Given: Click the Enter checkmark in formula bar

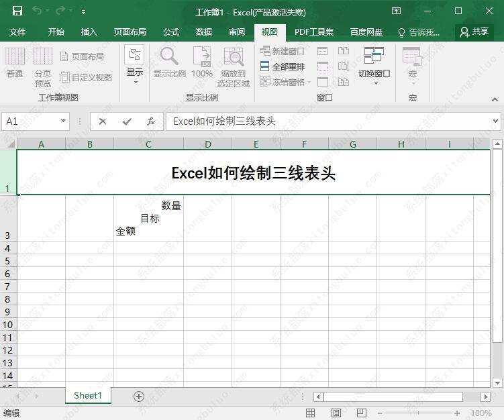Looking at the screenshot, I should [127, 121].
